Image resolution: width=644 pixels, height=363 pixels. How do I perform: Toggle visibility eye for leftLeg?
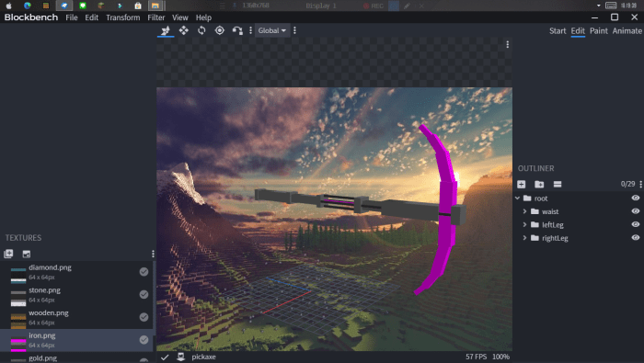tap(636, 224)
